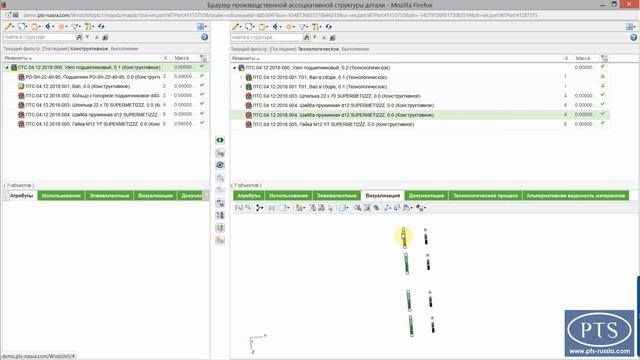Screen dimensions: 640x360
Task: Open the edit pencil menu in right structure toolbar
Action: [236, 27]
